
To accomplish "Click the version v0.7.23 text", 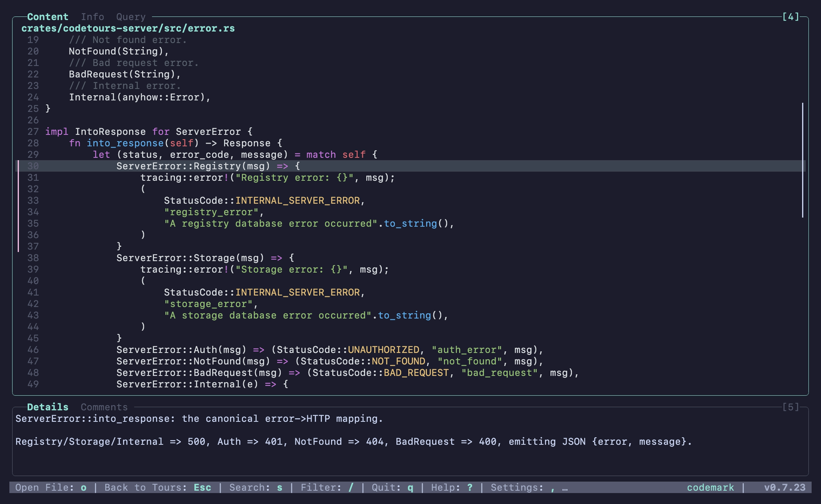I will [x=785, y=488].
